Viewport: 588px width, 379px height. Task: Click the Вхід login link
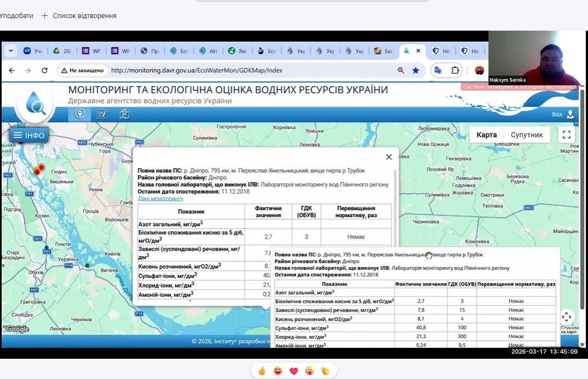(557, 114)
